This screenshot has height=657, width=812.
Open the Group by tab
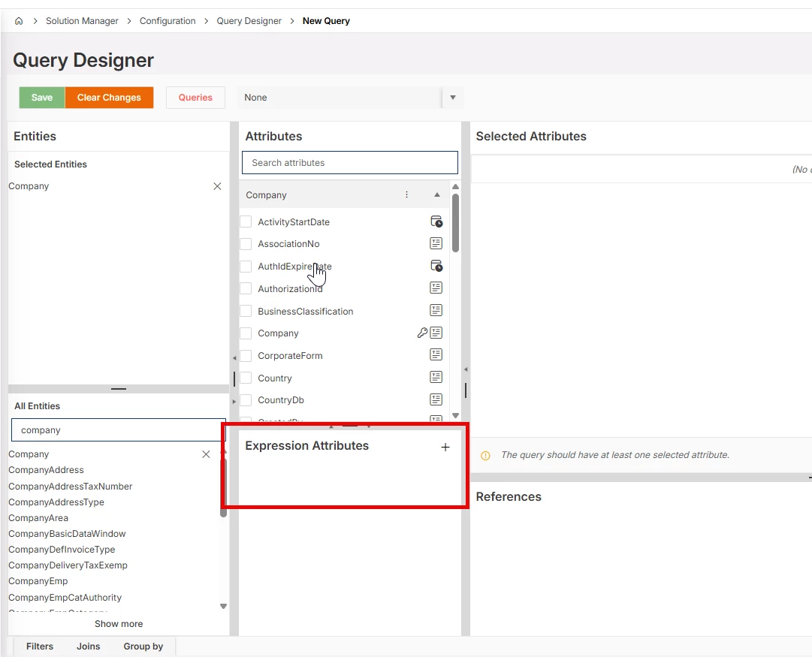[143, 646]
